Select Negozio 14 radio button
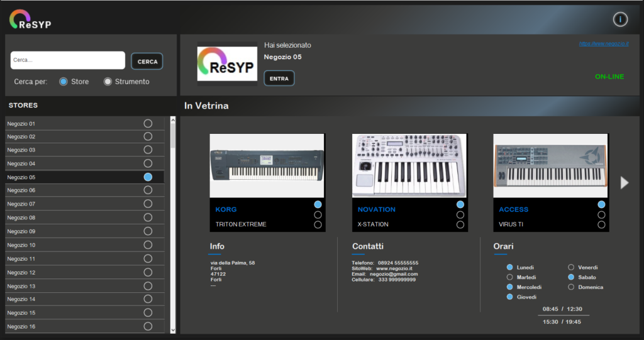 (148, 299)
